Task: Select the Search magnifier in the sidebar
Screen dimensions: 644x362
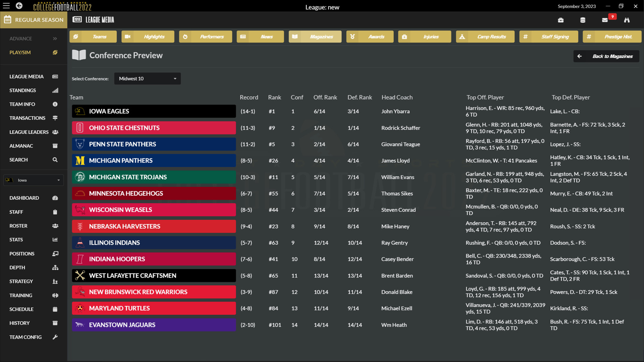Action: tap(55, 160)
